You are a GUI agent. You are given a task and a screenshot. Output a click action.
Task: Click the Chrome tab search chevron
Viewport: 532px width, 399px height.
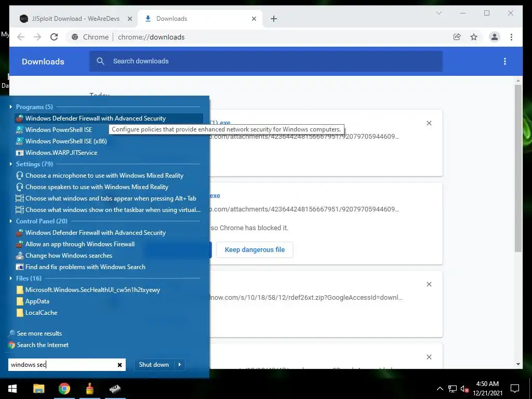click(x=438, y=13)
